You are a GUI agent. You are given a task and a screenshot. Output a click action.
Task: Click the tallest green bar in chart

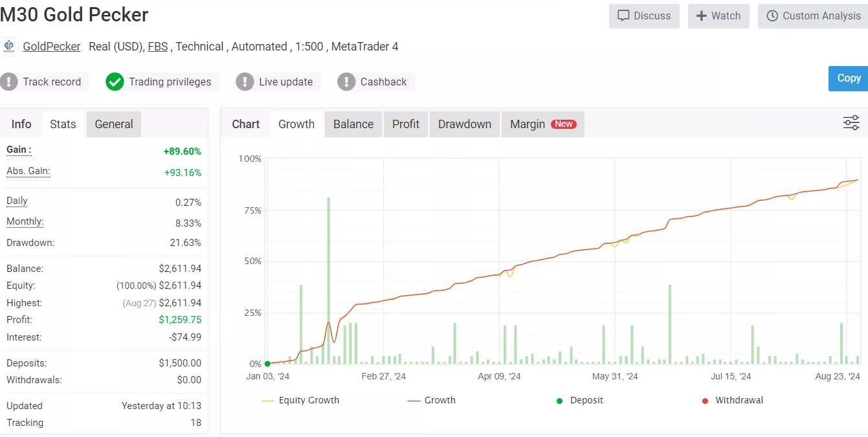click(x=328, y=278)
